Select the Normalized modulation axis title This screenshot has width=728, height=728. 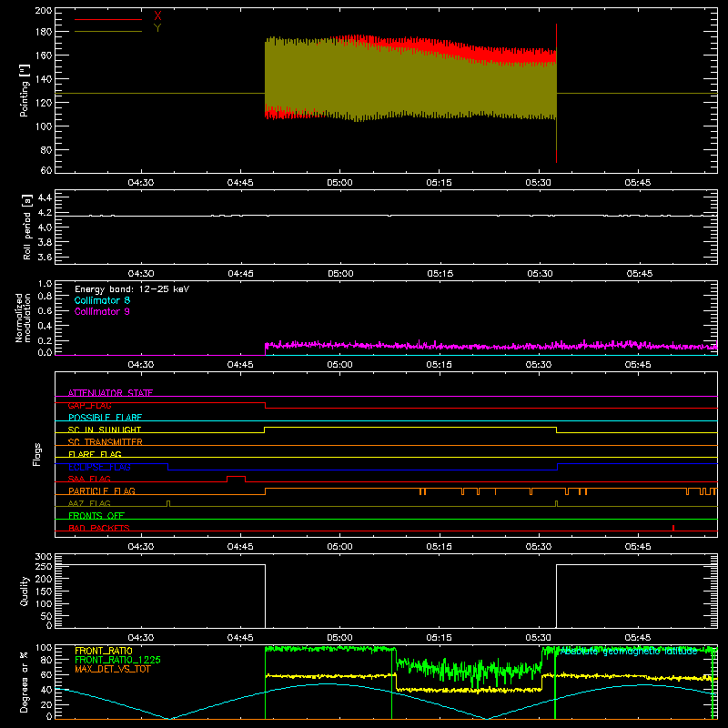[x=24, y=318]
